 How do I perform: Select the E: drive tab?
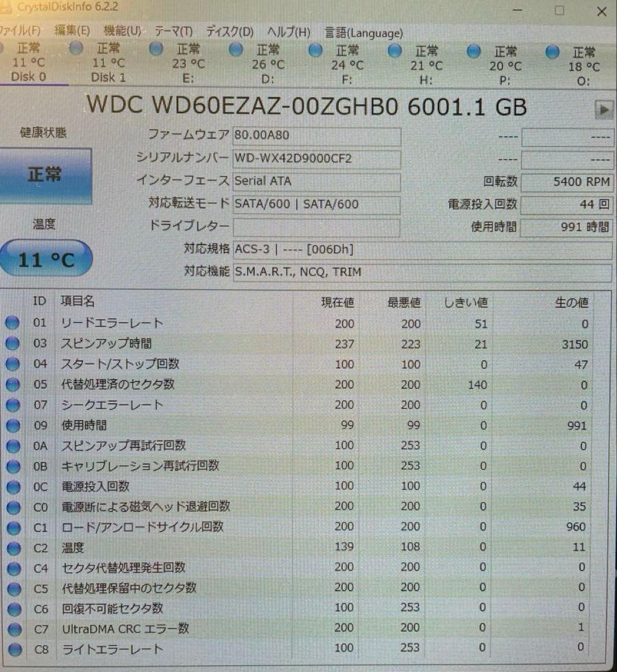(188, 64)
